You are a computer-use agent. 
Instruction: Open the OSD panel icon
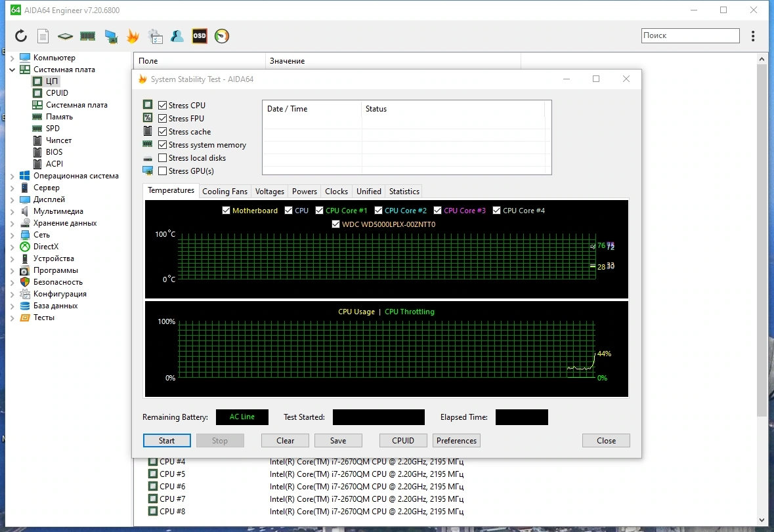pos(200,36)
